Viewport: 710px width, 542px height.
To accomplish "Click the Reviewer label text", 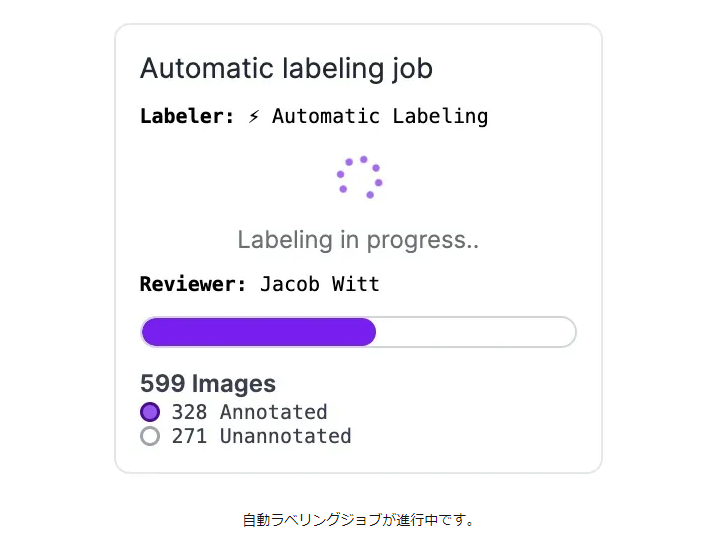I will coord(193,284).
